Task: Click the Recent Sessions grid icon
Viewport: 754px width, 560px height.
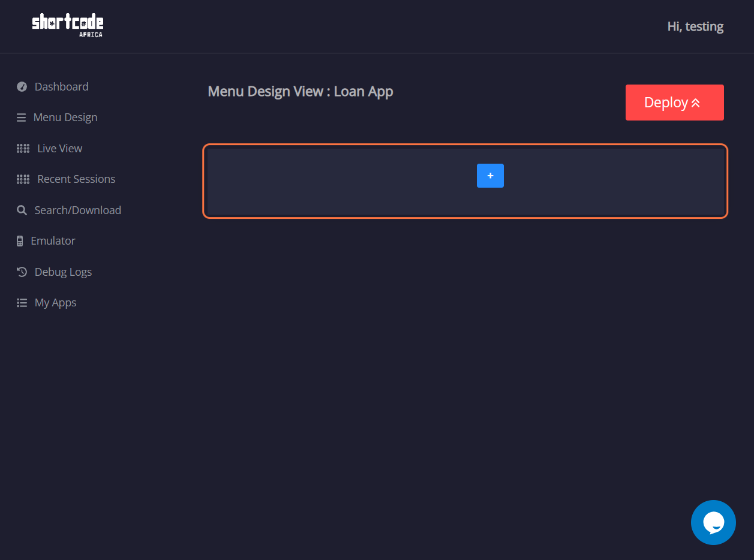Action: [23, 179]
